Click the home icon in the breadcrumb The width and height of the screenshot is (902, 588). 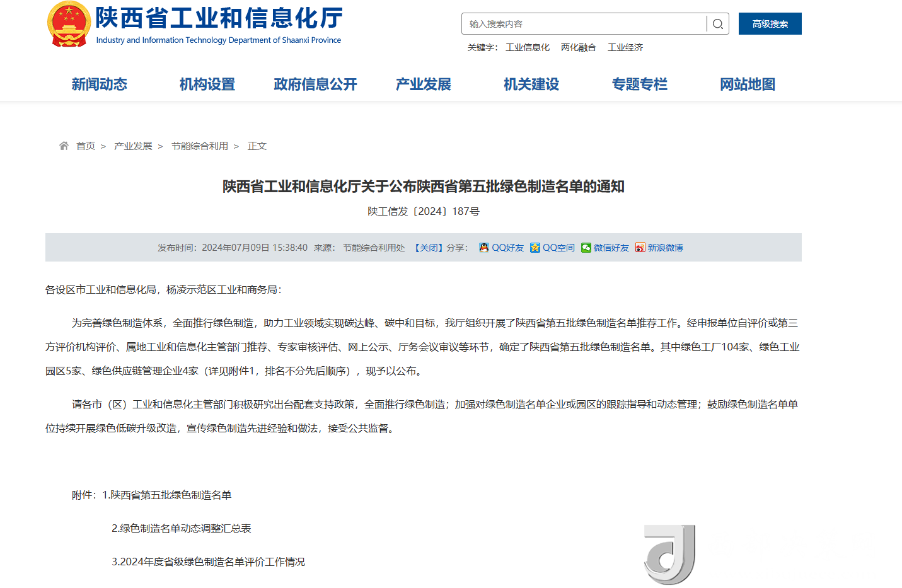tap(64, 145)
